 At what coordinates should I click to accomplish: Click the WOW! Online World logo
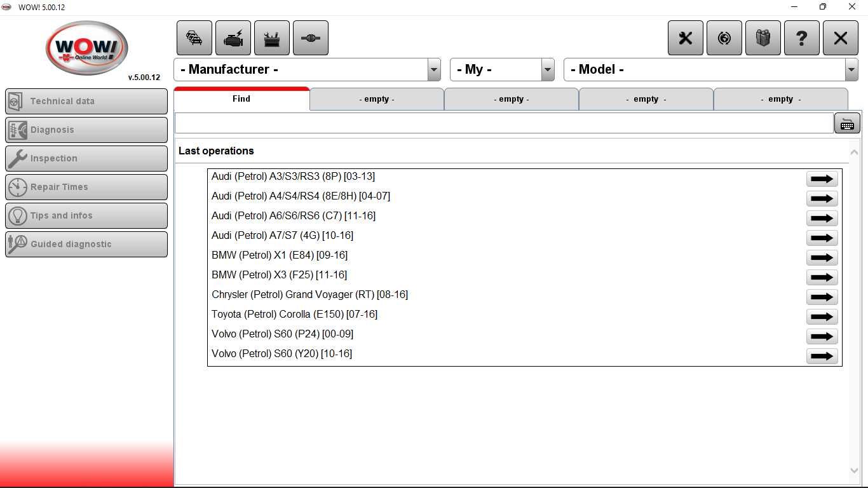pyautogui.click(x=87, y=48)
